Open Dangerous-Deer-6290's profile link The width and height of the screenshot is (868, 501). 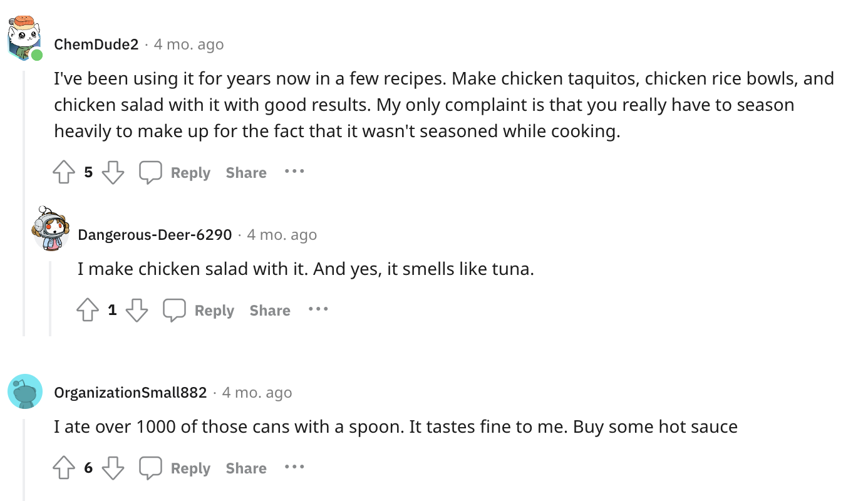155,235
